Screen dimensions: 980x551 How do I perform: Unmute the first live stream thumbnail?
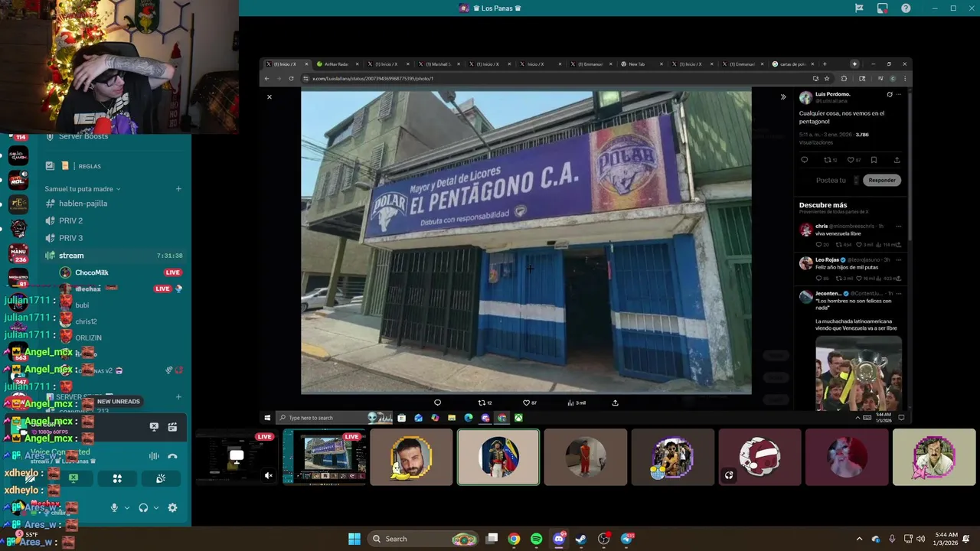[x=268, y=475]
